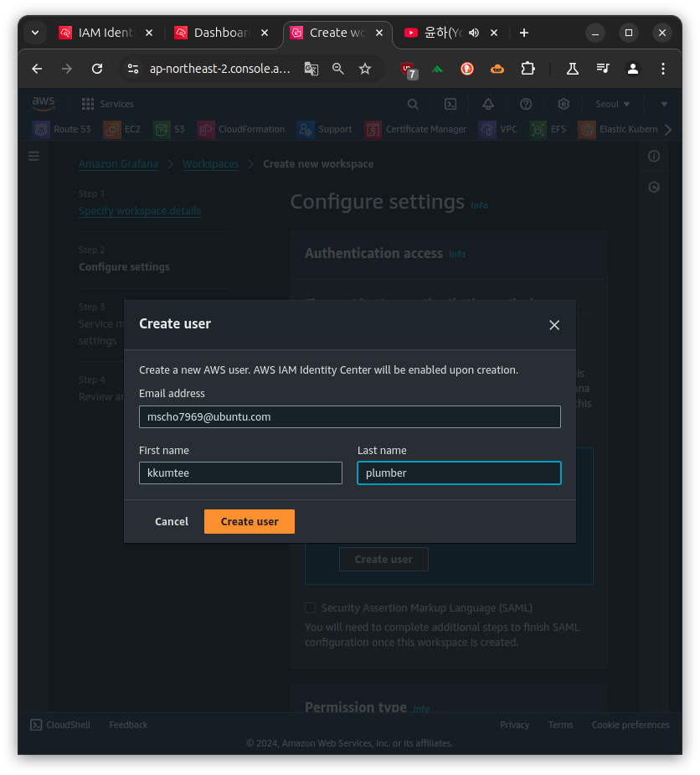
Task: Open the notifications bell
Action: pos(488,104)
